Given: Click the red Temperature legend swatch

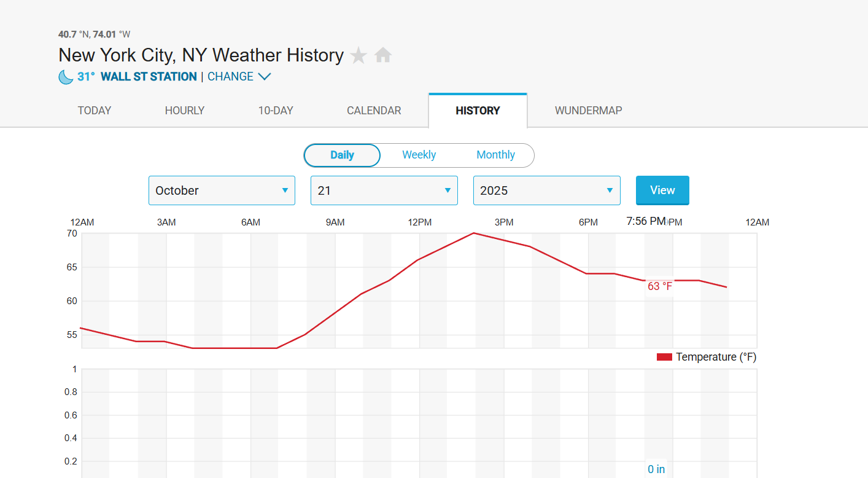Looking at the screenshot, I should 664,357.
